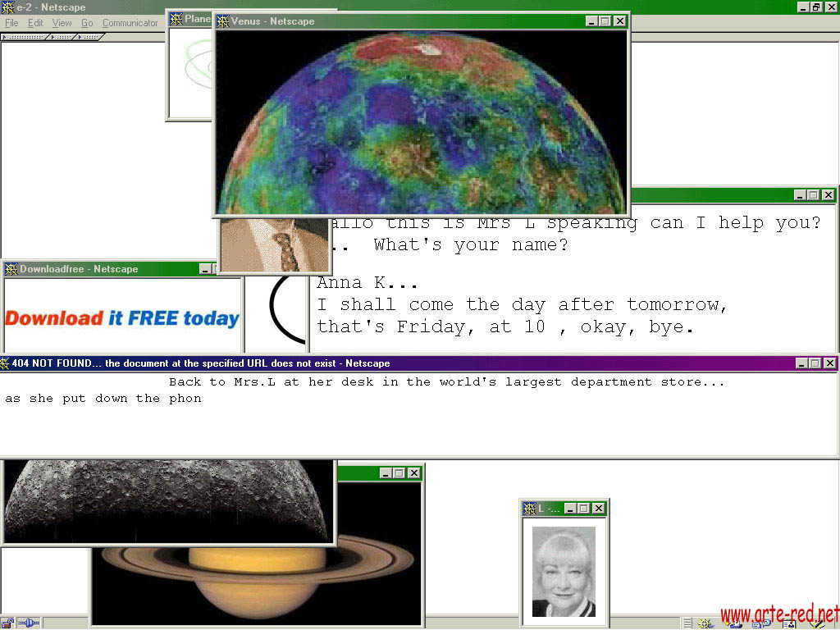Open the File menu
Screen dimensions: 840x630
tap(11, 23)
